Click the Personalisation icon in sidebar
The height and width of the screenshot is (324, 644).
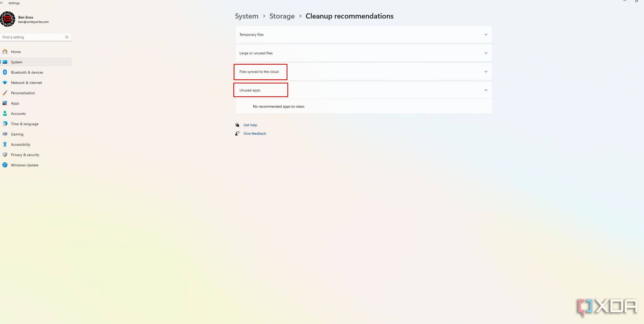tap(5, 93)
